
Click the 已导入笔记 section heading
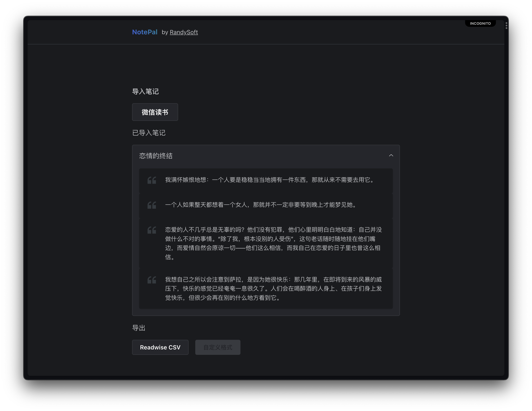click(x=149, y=133)
